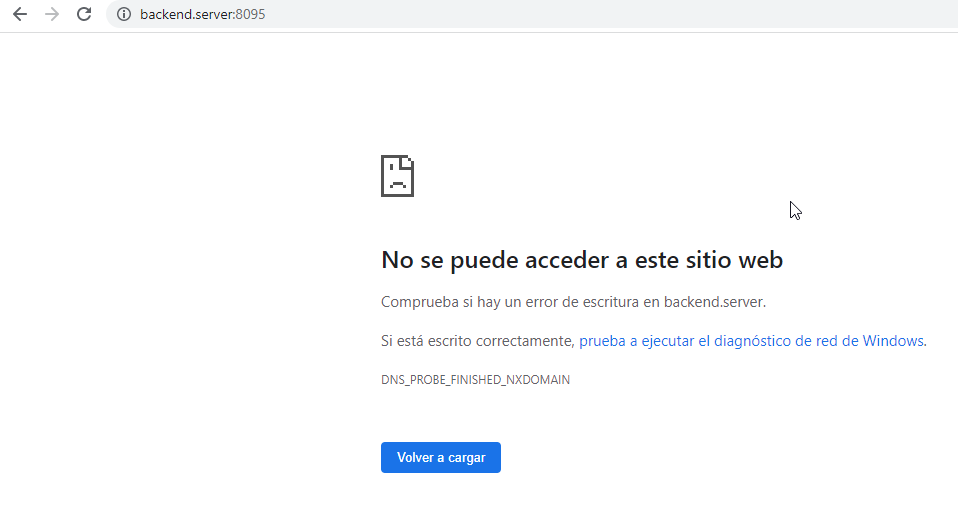958x521 pixels.
Task: Click the Comprueba si hay un error text
Action: click(573, 302)
